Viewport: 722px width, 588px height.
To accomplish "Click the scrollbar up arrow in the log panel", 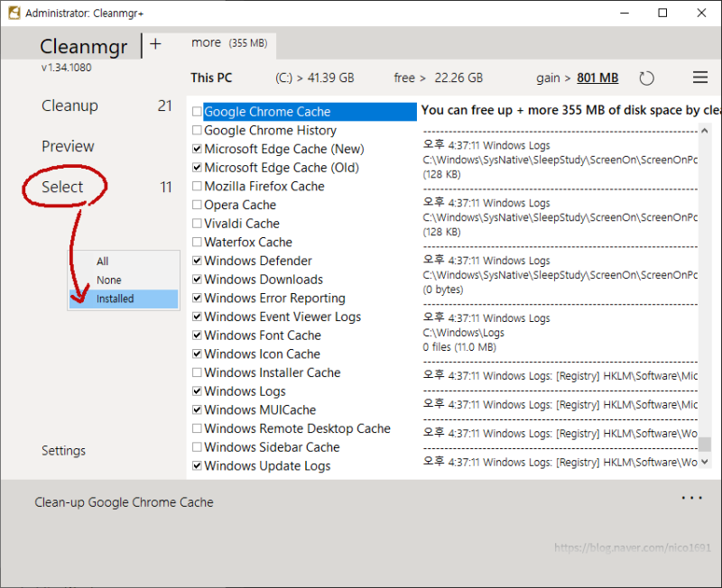I will pyautogui.click(x=705, y=129).
